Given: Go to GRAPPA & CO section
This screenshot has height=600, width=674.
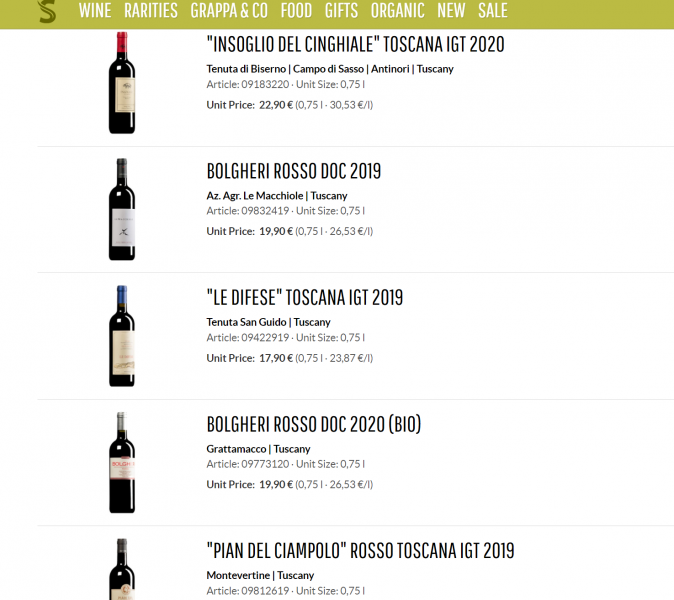Looking at the screenshot, I should click(229, 11).
